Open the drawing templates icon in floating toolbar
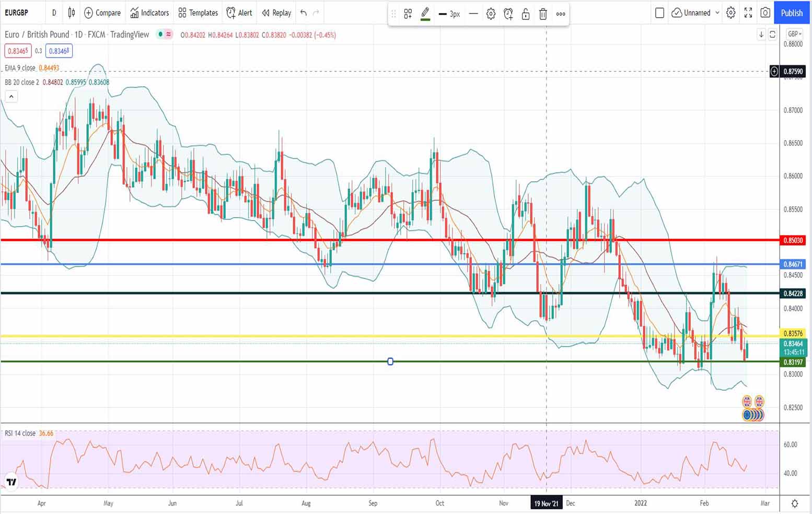 coord(408,14)
